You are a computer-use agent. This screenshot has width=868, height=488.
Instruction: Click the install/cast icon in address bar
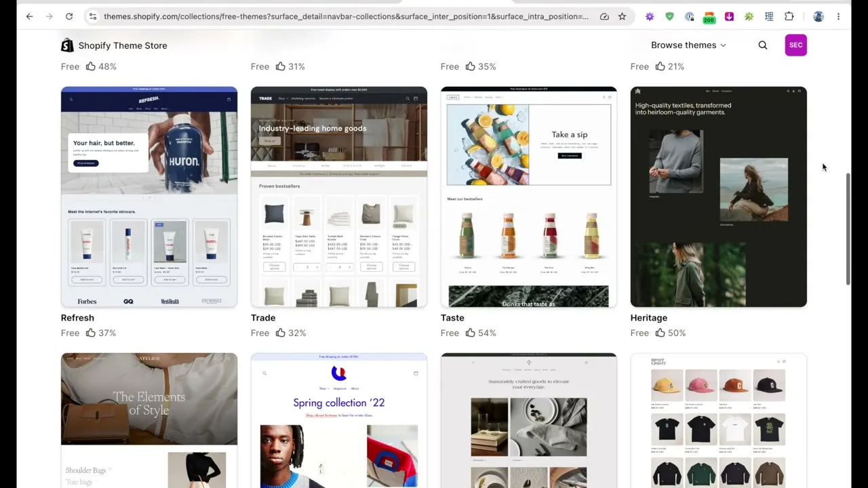click(604, 16)
